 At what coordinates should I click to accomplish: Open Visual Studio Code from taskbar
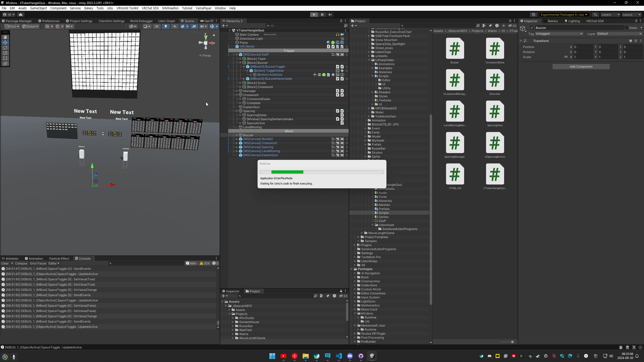pos(339,356)
